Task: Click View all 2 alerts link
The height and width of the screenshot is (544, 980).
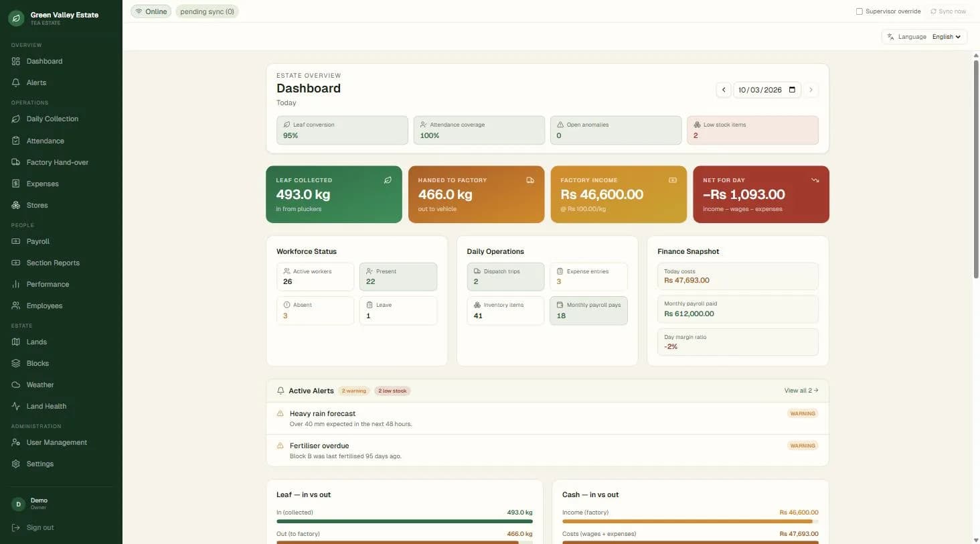Action: pos(801,391)
